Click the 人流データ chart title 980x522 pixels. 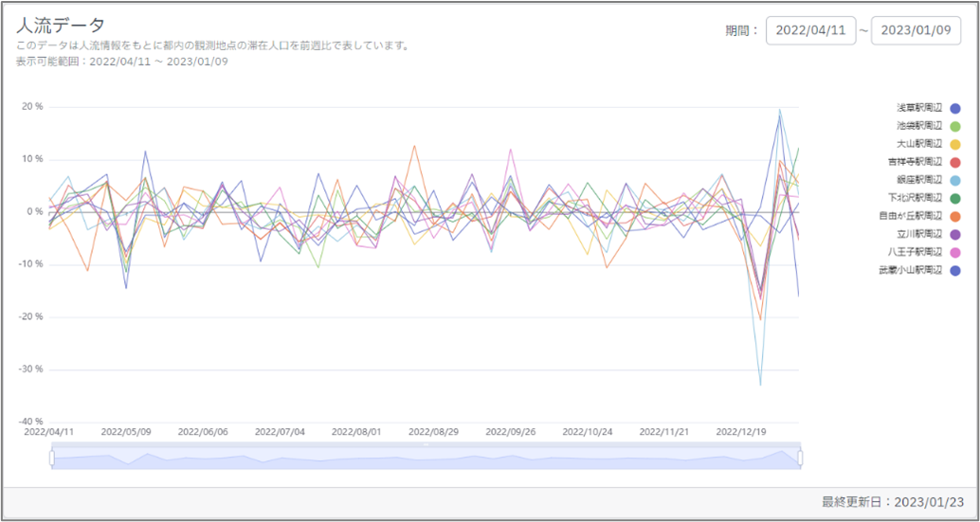[60, 26]
